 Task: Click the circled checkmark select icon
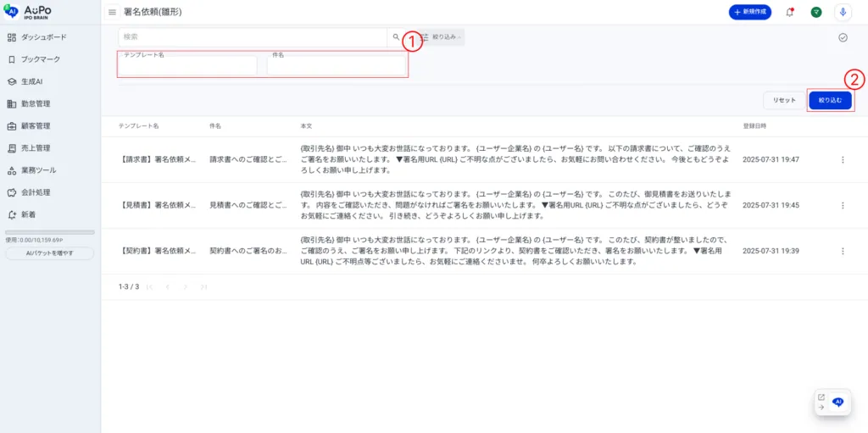point(843,37)
